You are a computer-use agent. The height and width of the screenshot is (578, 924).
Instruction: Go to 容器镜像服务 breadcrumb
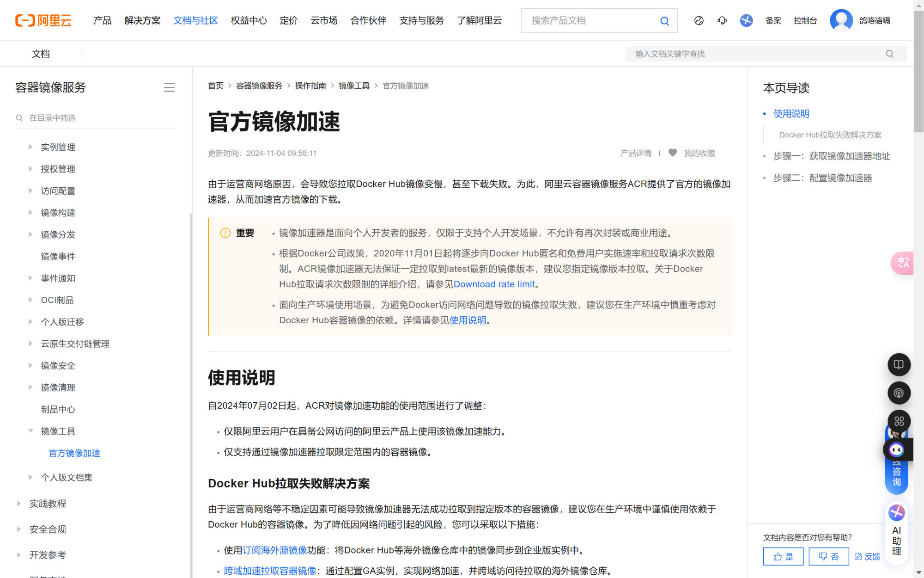(x=259, y=86)
